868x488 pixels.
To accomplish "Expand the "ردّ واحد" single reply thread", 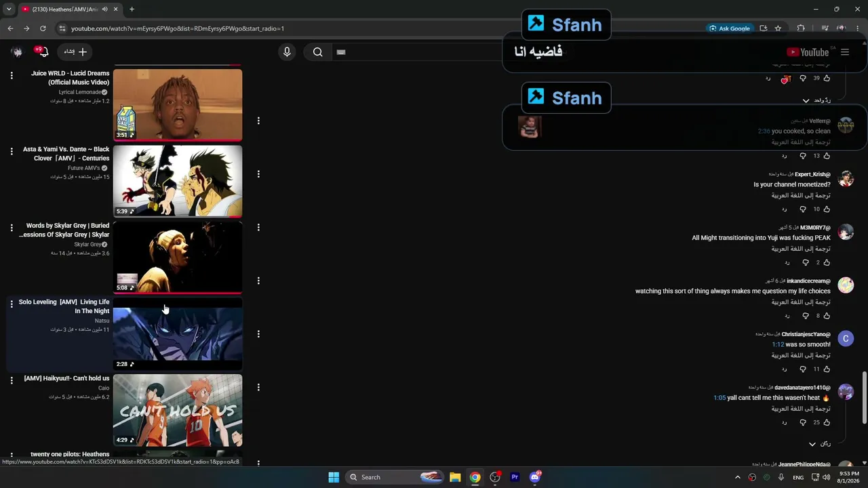I will coord(817,100).
